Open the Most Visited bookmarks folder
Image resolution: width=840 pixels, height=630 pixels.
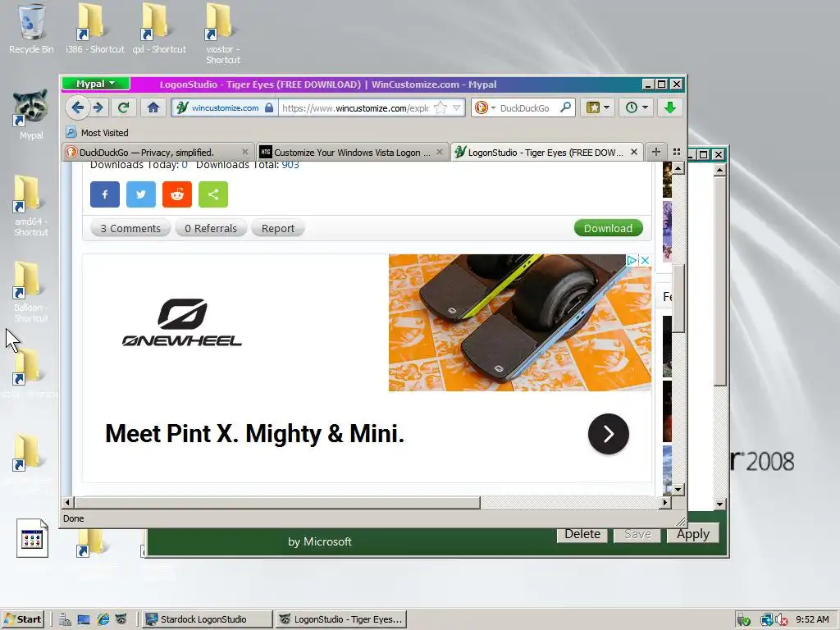pyautogui.click(x=98, y=133)
